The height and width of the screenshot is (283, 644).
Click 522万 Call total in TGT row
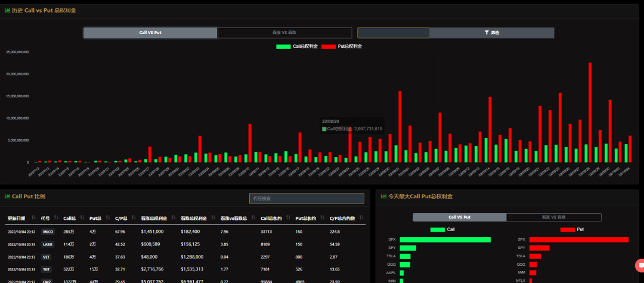pyautogui.click(x=69, y=269)
